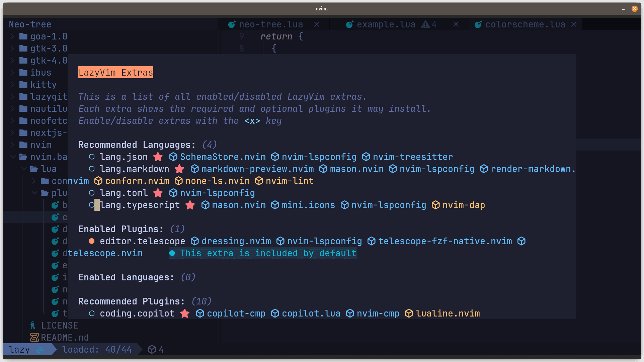
Task: Close the neo-tree.lua tab
Action: 317,24
